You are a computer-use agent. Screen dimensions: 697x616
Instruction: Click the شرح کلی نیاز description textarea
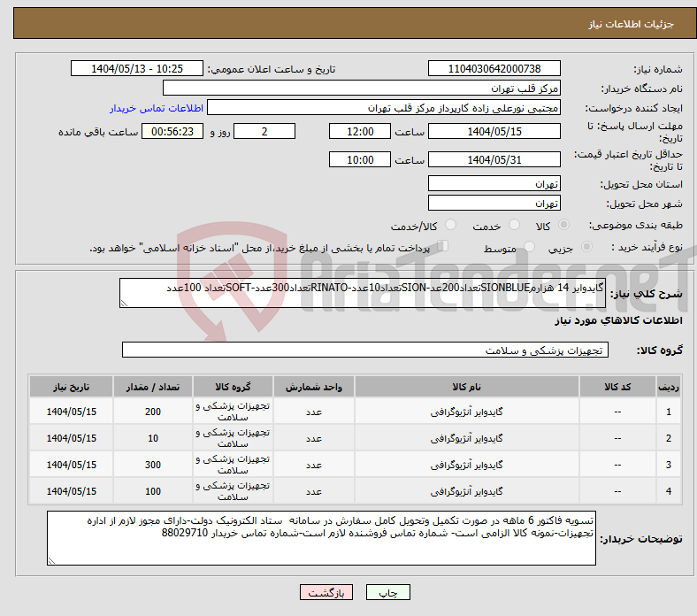point(363,293)
